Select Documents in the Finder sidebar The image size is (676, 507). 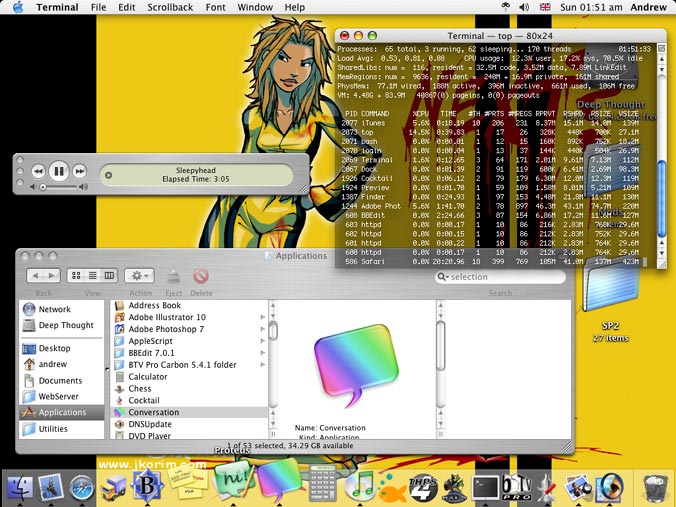[62, 381]
